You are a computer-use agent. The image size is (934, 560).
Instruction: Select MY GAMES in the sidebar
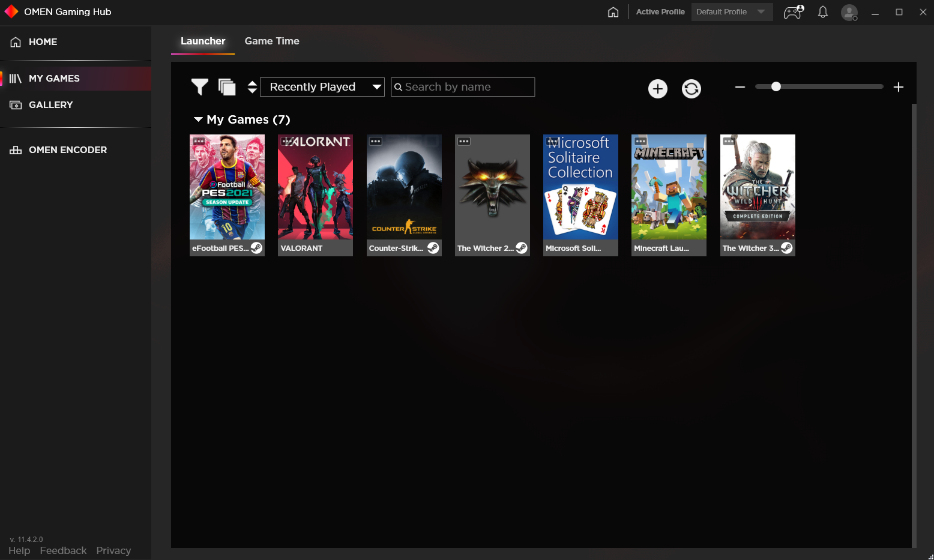76,79
